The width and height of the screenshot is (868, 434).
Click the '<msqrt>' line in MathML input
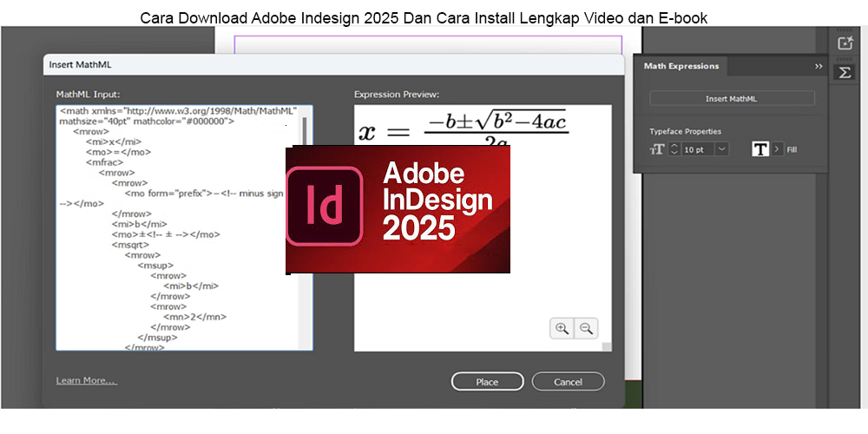[130, 245]
